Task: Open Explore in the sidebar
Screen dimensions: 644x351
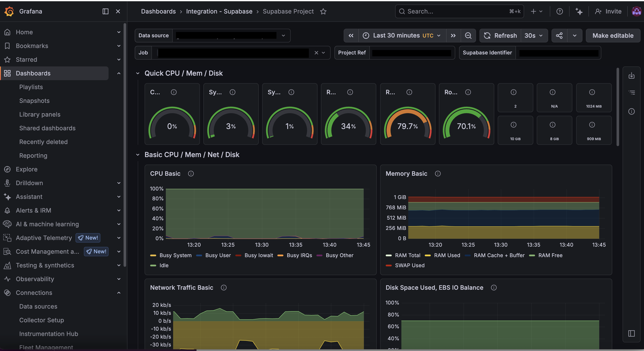Action: coord(27,169)
